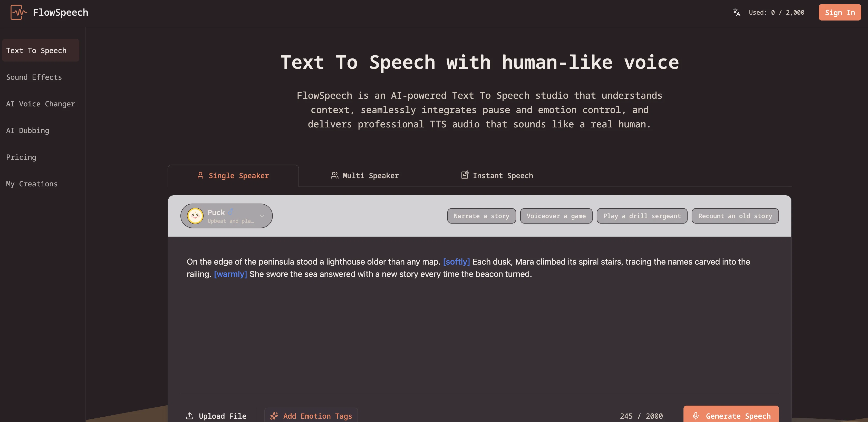Click the Used: 0 / 2,000 counter
Image resolution: width=868 pixels, height=422 pixels.
(777, 13)
